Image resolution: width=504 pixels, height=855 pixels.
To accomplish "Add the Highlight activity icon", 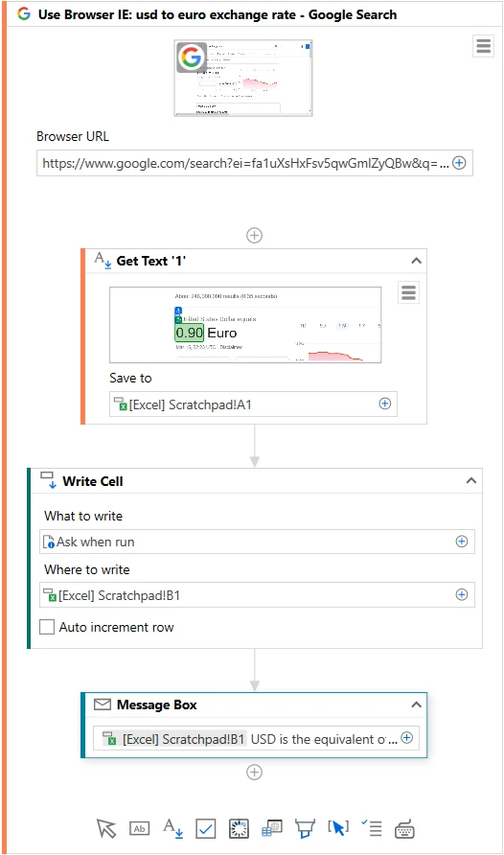I will click(305, 829).
